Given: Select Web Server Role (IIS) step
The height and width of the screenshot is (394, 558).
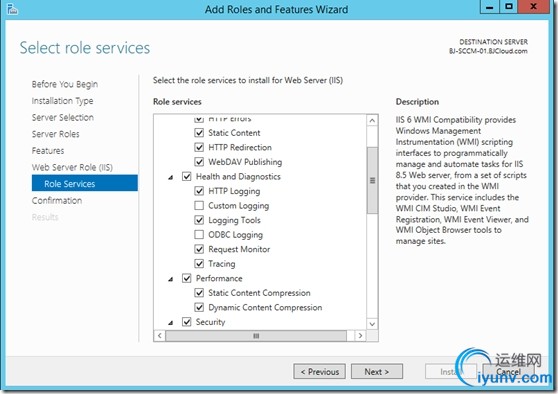Looking at the screenshot, I should coord(72,167).
